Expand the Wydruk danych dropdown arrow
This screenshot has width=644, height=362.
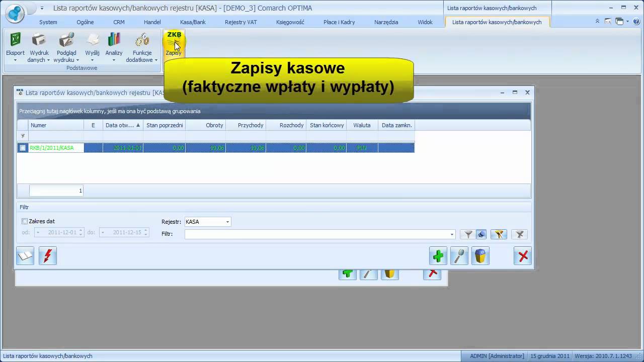(x=48, y=60)
